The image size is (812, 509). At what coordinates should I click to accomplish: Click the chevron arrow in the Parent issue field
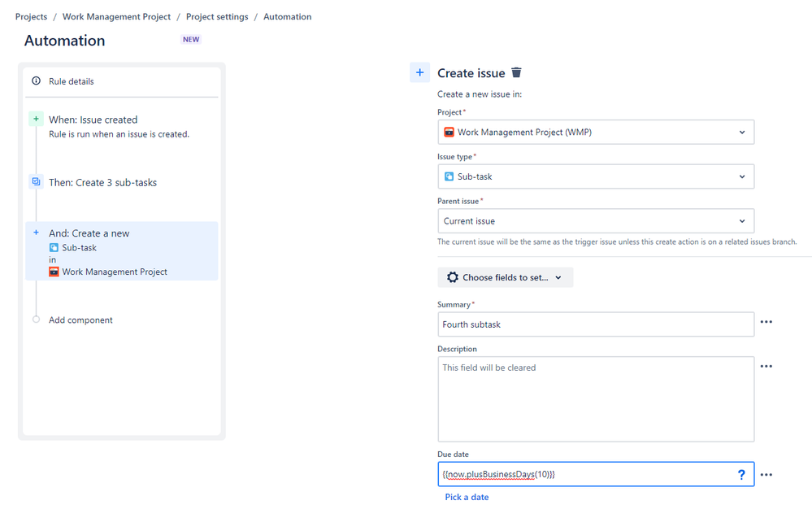742,221
